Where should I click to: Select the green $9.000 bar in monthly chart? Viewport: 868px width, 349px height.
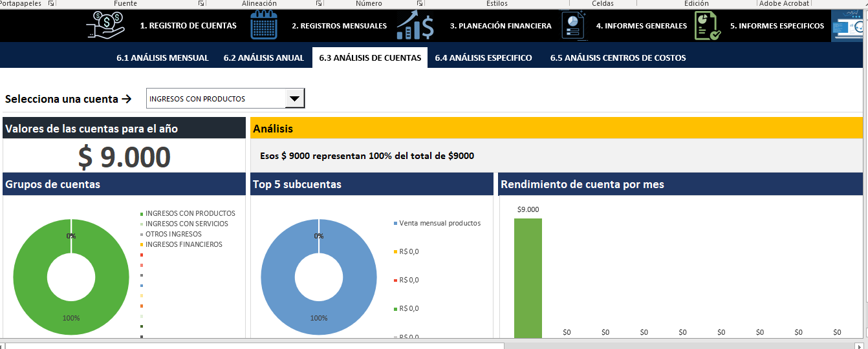(x=528, y=278)
